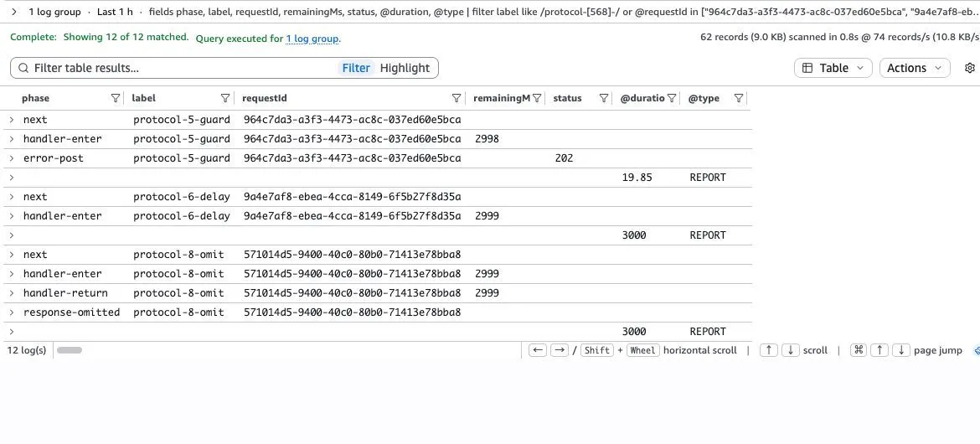Click the horizontal scrollbar thumb
Image resolution: width=980 pixels, height=444 pixels.
tap(70, 350)
